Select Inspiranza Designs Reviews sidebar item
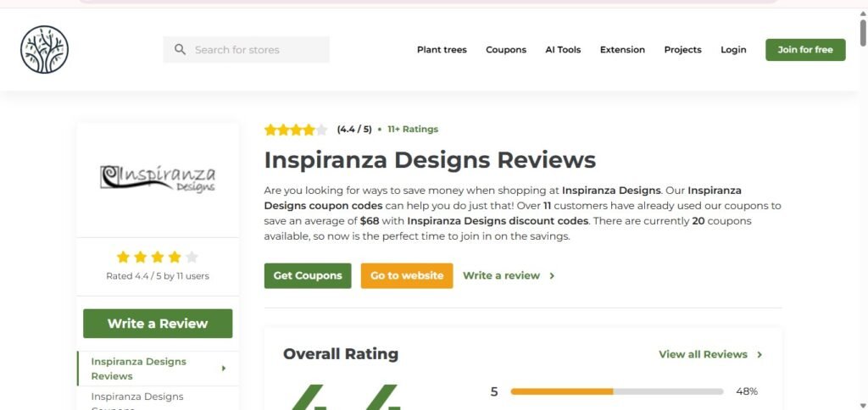Screen dimensions: 868x410 (158, 368)
